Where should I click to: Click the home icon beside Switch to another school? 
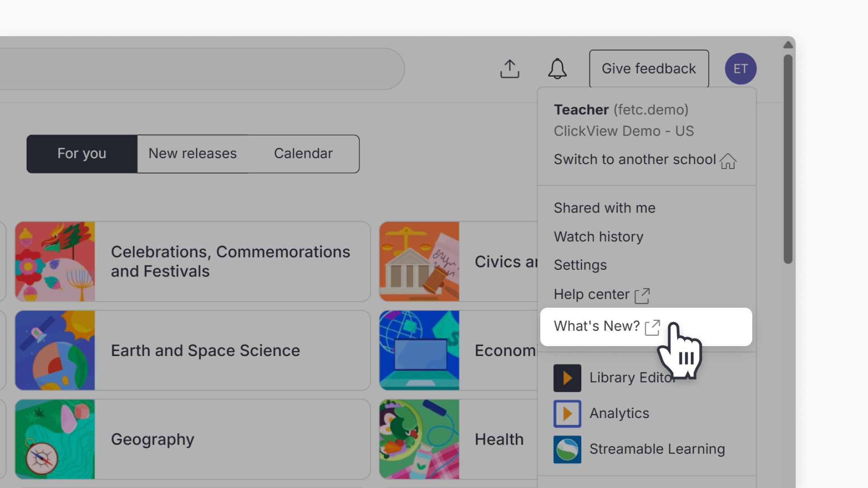[x=728, y=161]
